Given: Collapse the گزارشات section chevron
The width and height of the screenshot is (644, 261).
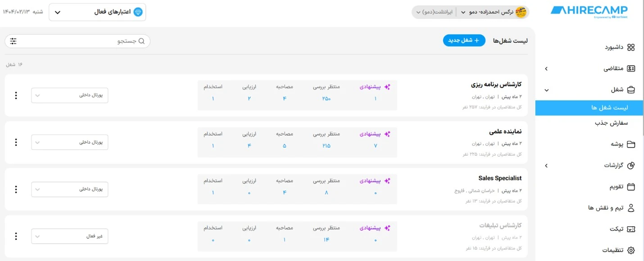Looking at the screenshot, I should (545, 166).
